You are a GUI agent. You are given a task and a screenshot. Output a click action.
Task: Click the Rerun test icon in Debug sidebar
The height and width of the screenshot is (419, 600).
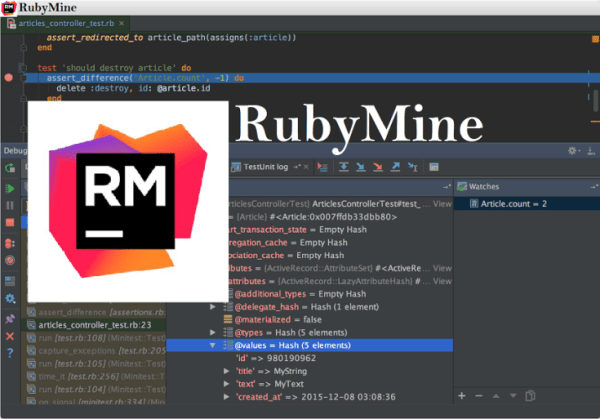[x=10, y=168]
